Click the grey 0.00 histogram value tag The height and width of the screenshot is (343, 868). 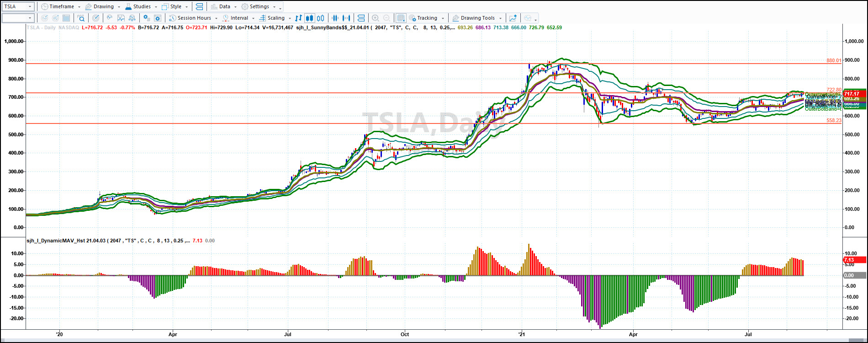click(854, 275)
